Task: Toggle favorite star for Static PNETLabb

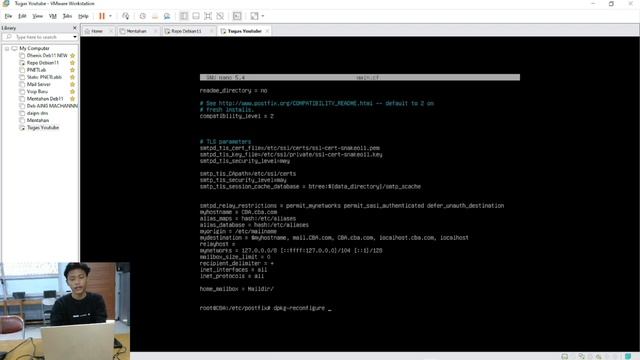Action: tap(73, 77)
